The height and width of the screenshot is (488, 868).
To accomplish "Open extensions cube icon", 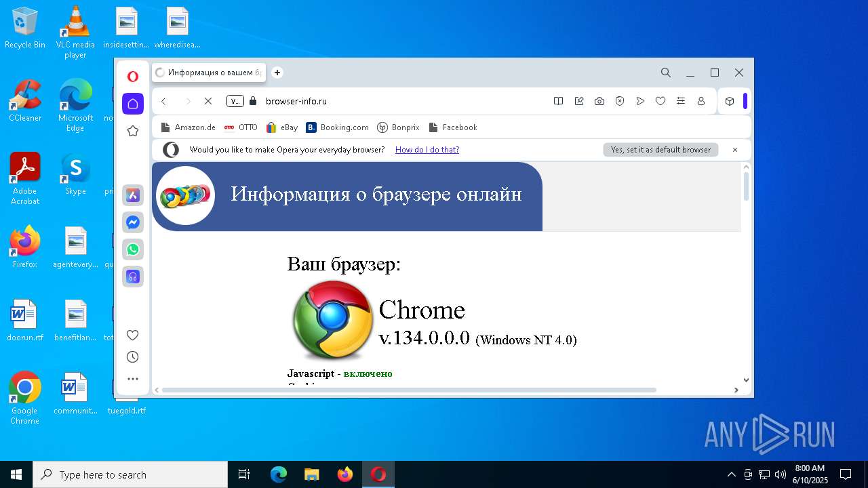I will 730,101.
